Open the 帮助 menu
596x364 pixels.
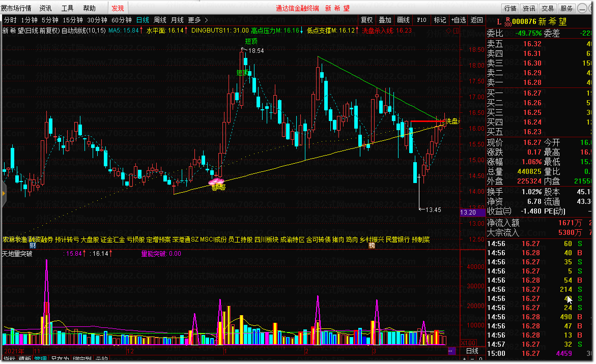coord(90,8)
